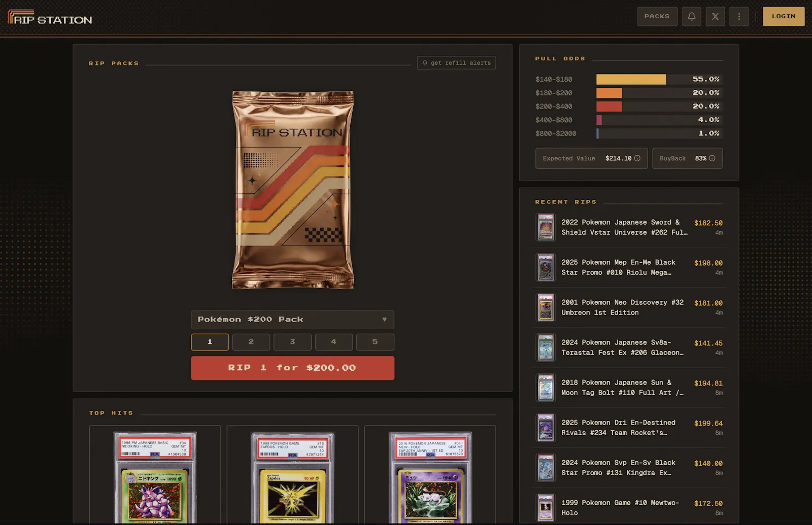Viewport: 812px width, 525px height.
Task: Select quantity 1 packs
Action: [210, 342]
